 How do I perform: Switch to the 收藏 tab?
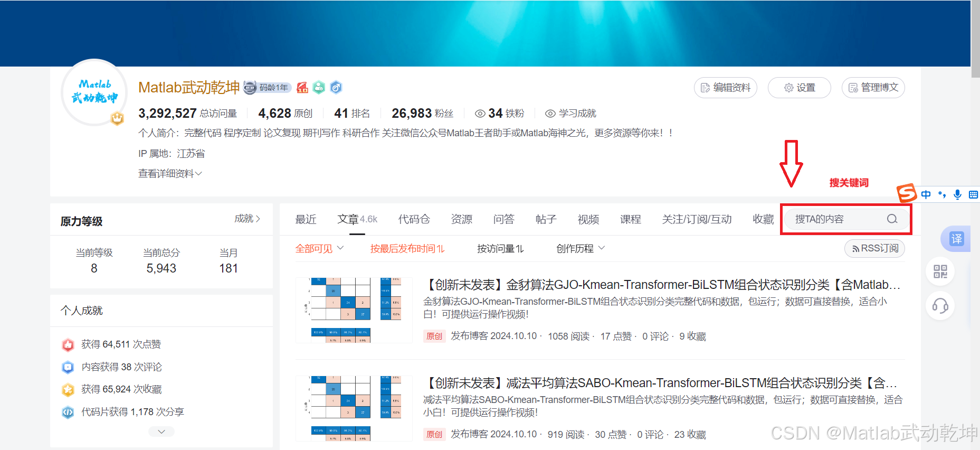(764, 219)
